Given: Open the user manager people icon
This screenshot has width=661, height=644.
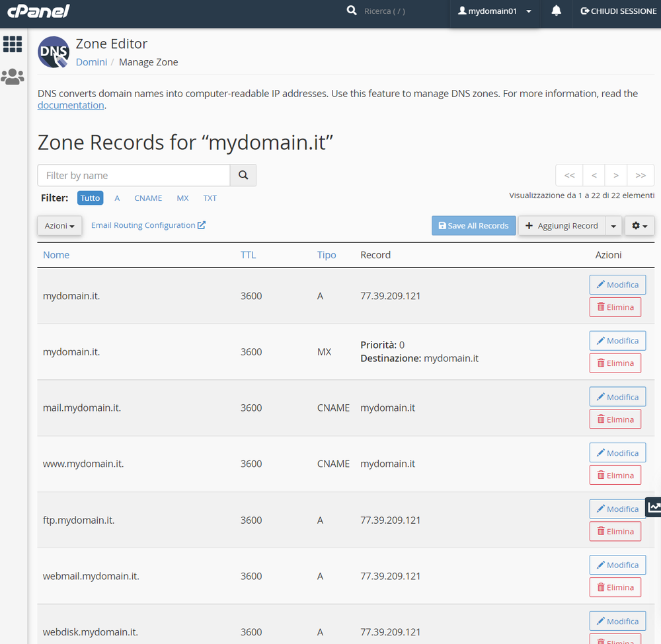Looking at the screenshot, I should pos(12,77).
